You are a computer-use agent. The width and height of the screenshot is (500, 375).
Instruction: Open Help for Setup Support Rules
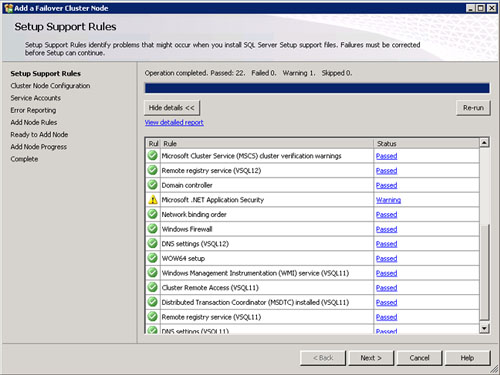[467, 358]
